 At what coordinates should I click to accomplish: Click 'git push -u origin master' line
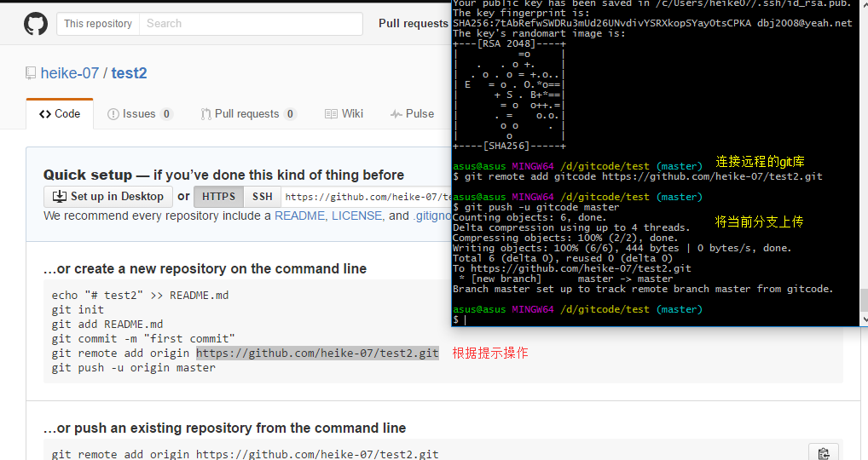point(133,368)
